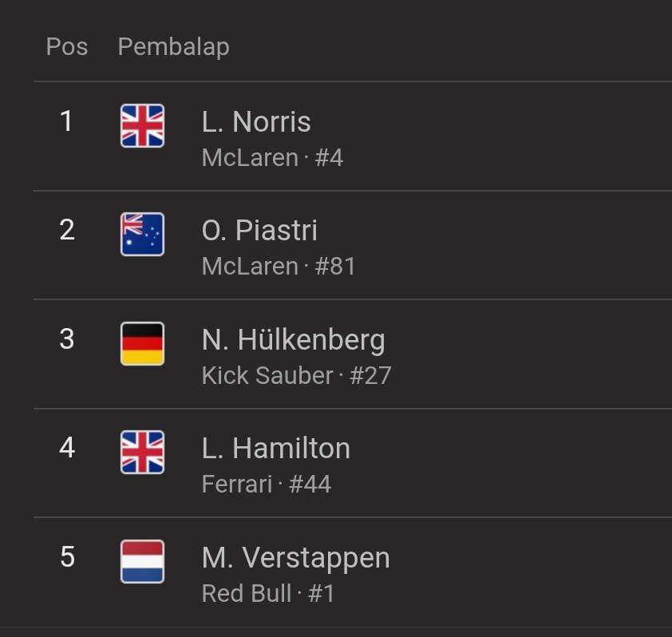Image resolution: width=672 pixels, height=637 pixels.
Task: Open L. Hamilton driver name
Action: tap(276, 449)
